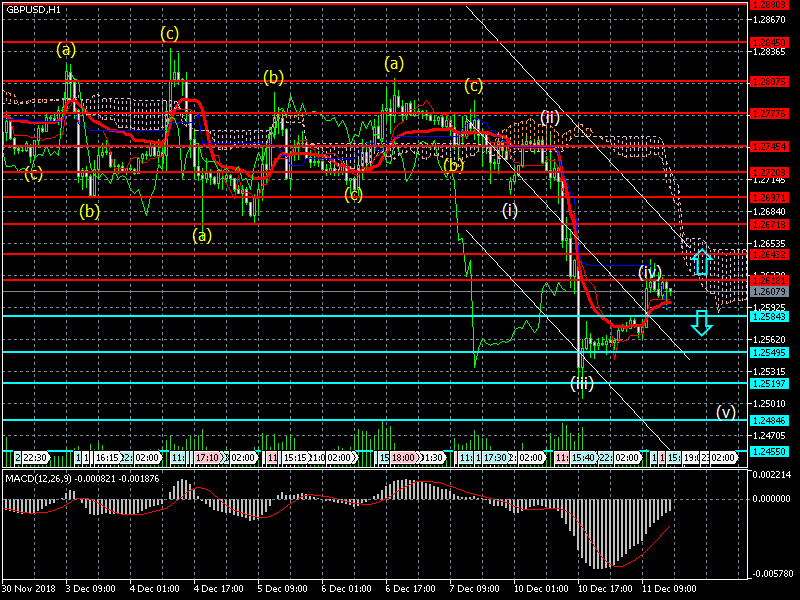800x600 pixels.
Task: Click the 1.25010 price scale value
Action: coord(769,404)
